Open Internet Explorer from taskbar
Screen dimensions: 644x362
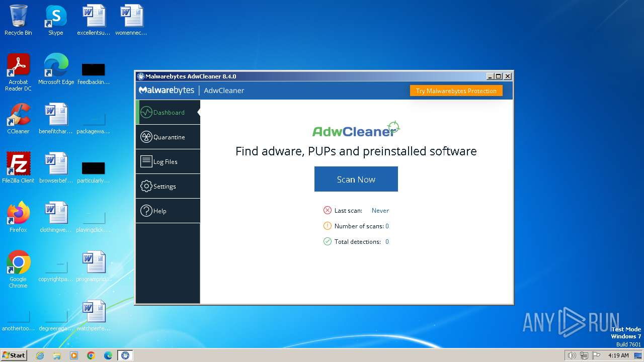click(x=40, y=355)
